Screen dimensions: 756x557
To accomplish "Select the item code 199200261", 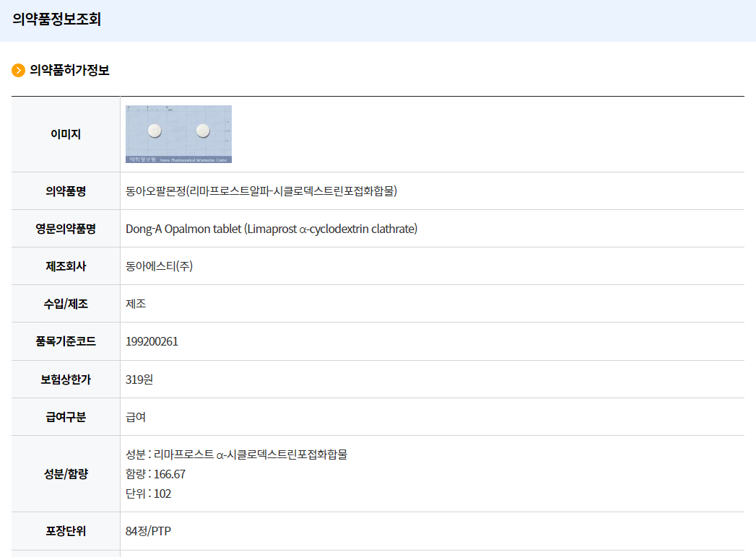I will (x=152, y=341).
